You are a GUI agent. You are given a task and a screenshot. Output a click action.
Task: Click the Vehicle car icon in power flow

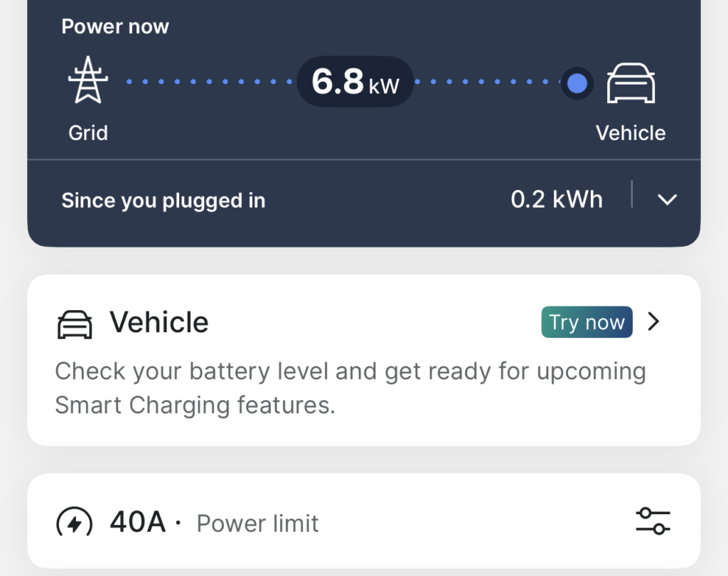click(631, 83)
